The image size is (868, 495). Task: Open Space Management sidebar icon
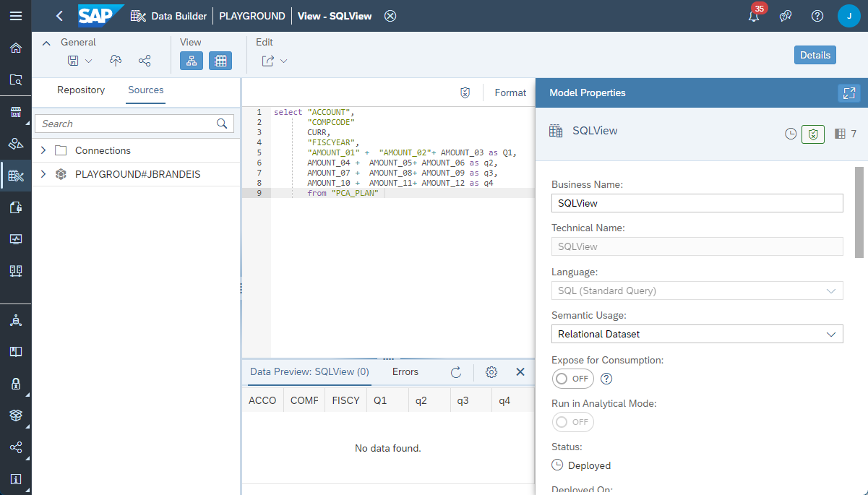click(x=15, y=320)
